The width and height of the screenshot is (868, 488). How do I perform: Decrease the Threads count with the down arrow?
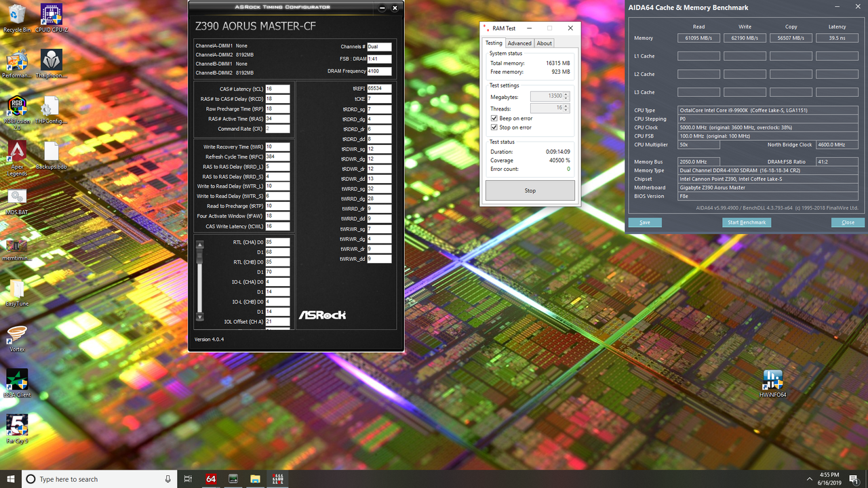(565, 110)
